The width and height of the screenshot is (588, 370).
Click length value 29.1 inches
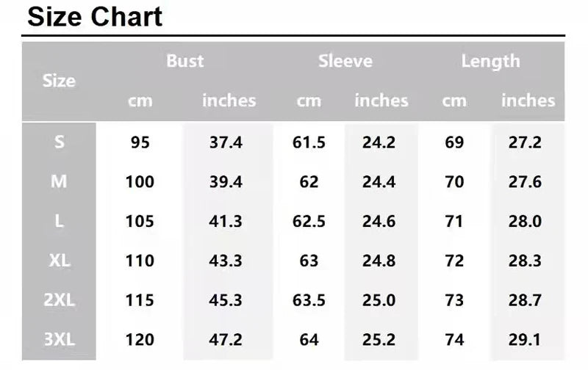[525, 340]
